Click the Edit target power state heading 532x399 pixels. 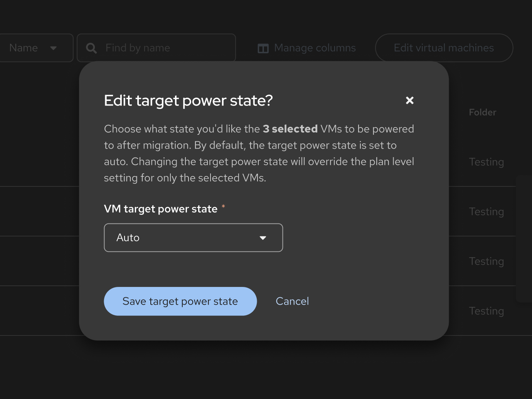[x=188, y=101]
